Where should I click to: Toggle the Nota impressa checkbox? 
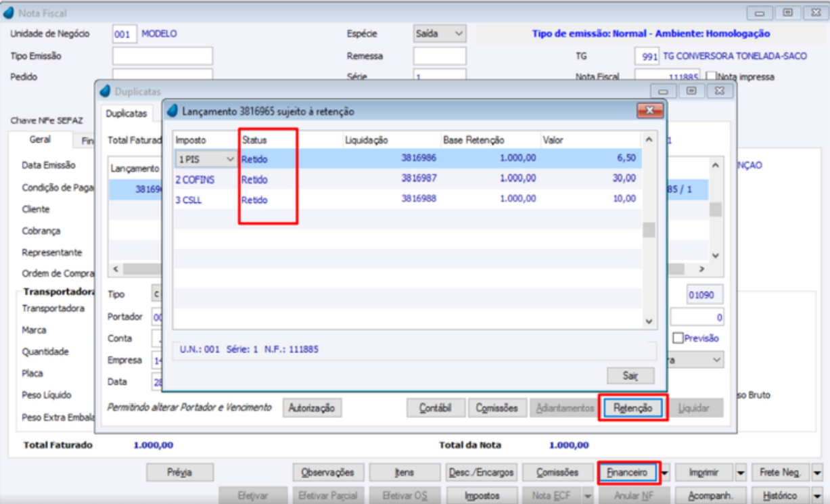[711, 76]
